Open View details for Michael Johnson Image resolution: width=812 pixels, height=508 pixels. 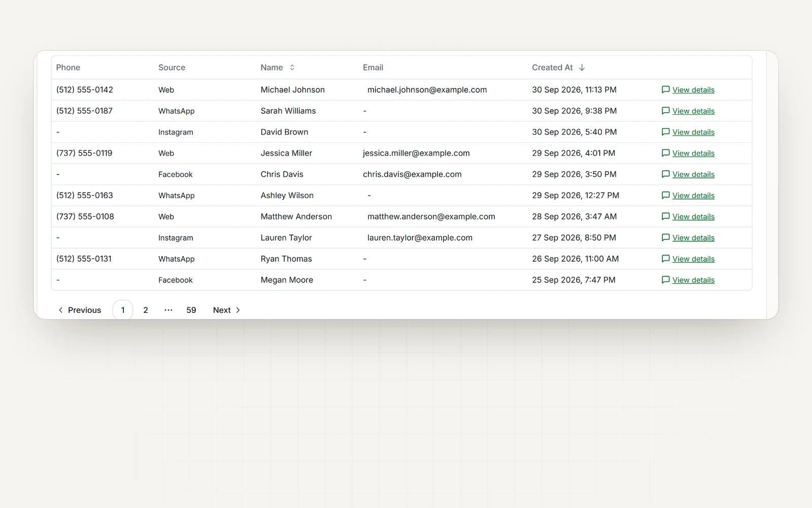tap(693, 90)
